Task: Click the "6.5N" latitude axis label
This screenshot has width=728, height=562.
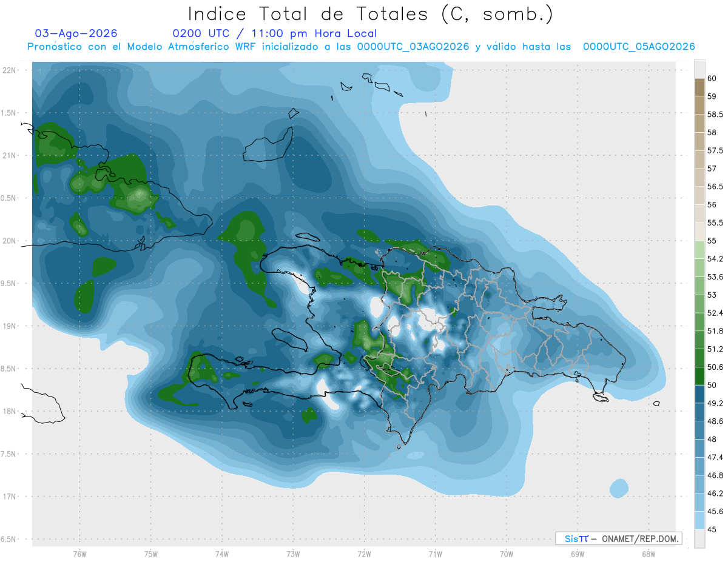Action: pyautogui.click(x=8, y=539)
